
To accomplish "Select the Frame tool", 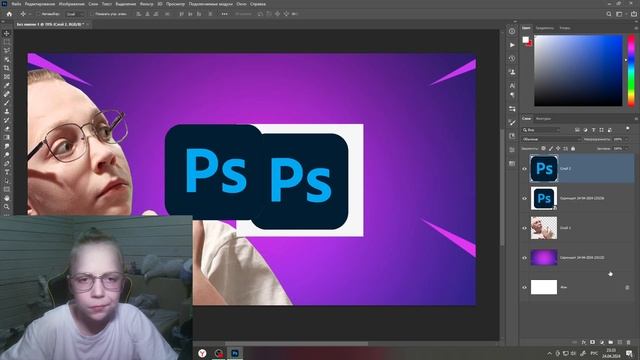I will pos(7,77).
